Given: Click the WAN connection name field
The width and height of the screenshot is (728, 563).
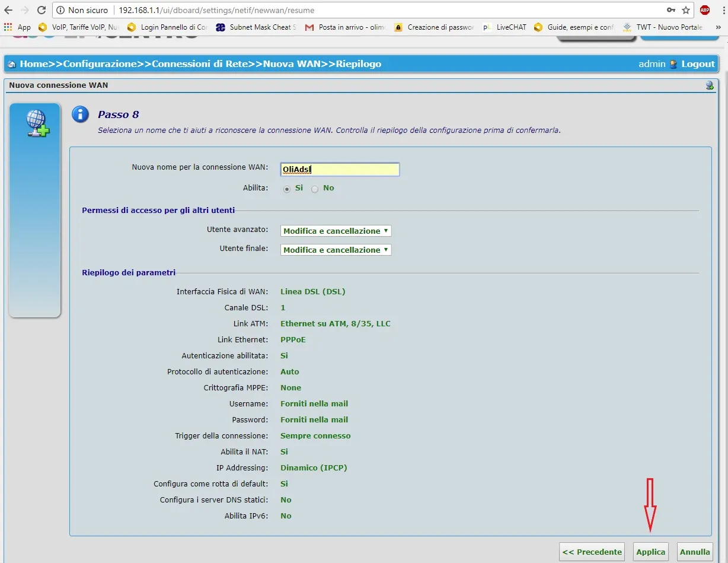Looking at the screenshot, I should click(340, 169).
